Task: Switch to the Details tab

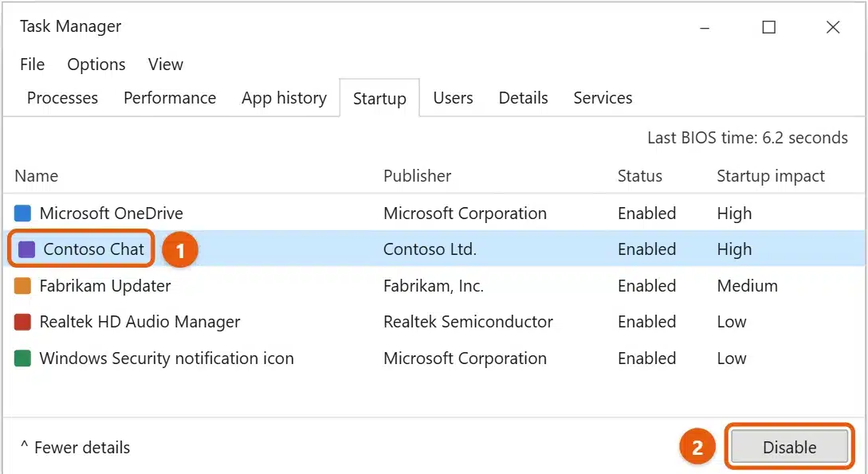Action: (x=523, y=98)
